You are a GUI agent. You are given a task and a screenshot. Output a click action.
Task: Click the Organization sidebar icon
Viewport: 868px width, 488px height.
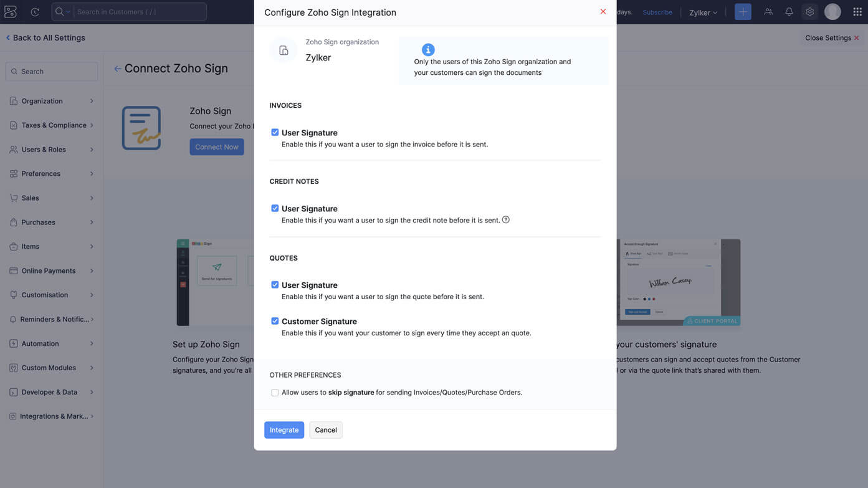point(14,101)
